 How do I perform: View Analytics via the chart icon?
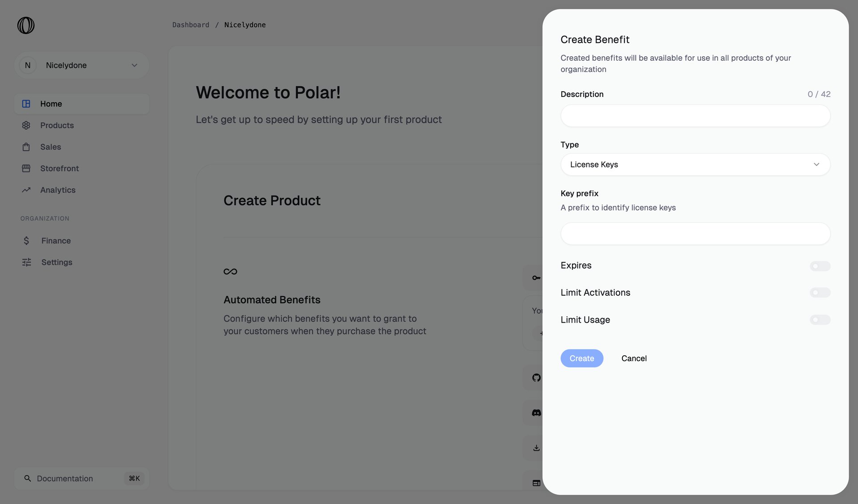26,189
